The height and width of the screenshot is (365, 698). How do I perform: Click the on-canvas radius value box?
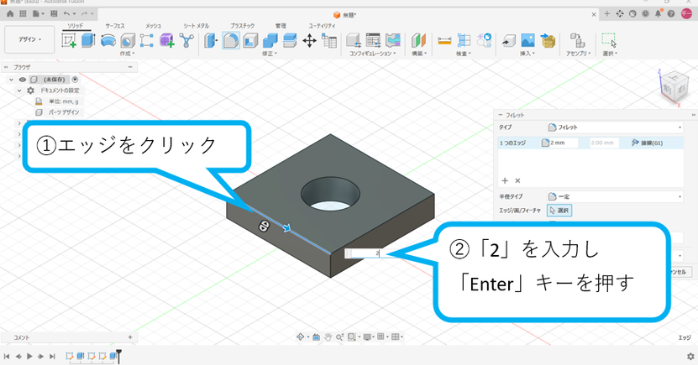tap(365, 253)
